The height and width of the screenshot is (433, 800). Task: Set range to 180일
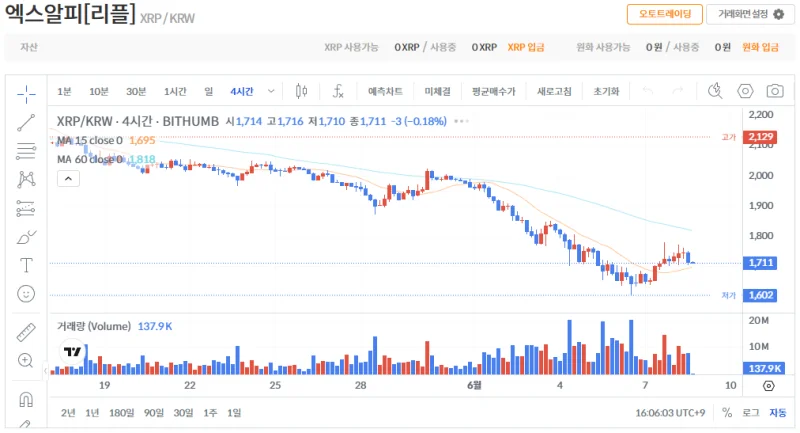(121, 413)
